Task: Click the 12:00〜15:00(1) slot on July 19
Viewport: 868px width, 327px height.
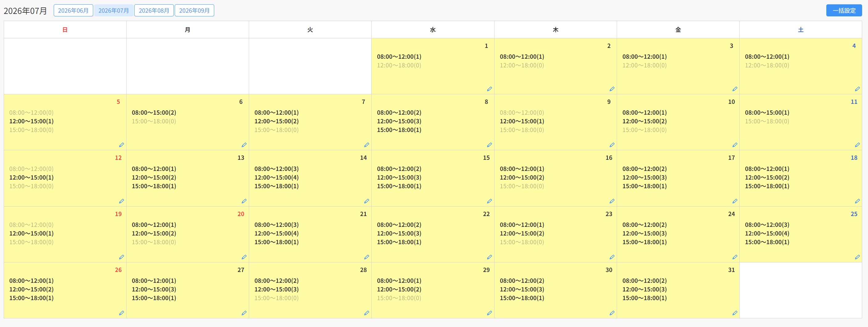Action: point(31,234)
